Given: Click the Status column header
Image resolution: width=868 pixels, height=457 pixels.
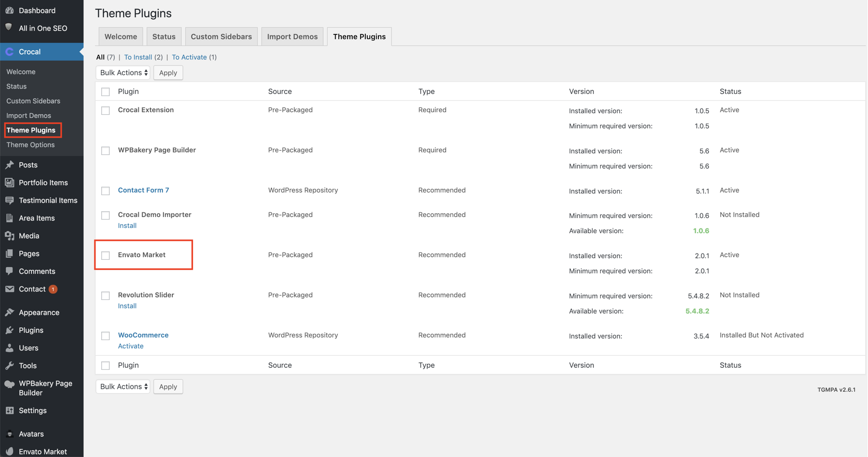Looking at the screenshot, I should [730, 91].
